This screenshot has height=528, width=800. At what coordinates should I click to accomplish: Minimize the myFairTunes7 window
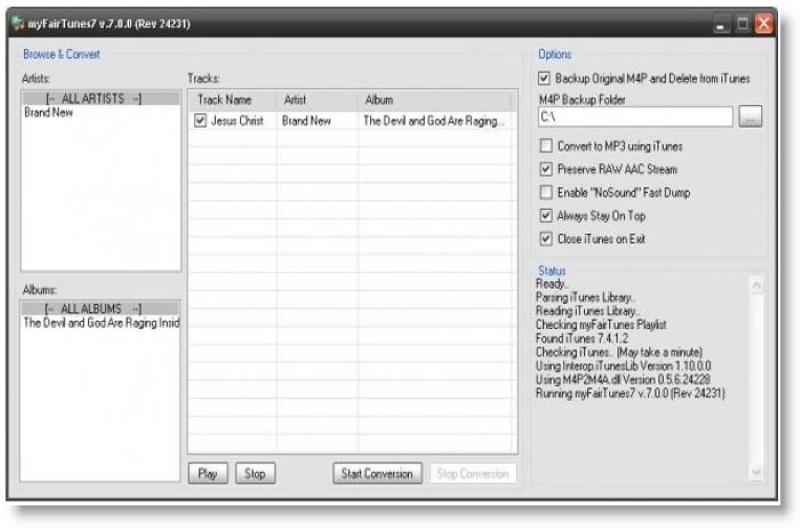coord(723,23)
